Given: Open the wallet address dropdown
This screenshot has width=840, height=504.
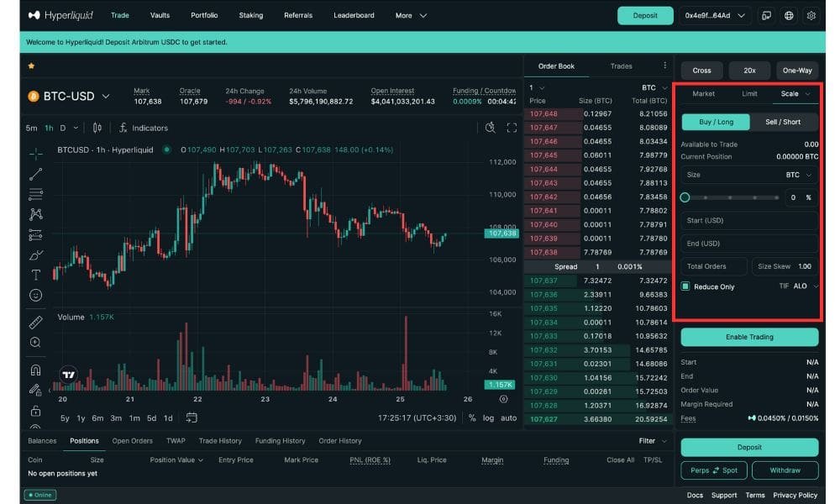Looking at the screenshot, I should 715,15.
